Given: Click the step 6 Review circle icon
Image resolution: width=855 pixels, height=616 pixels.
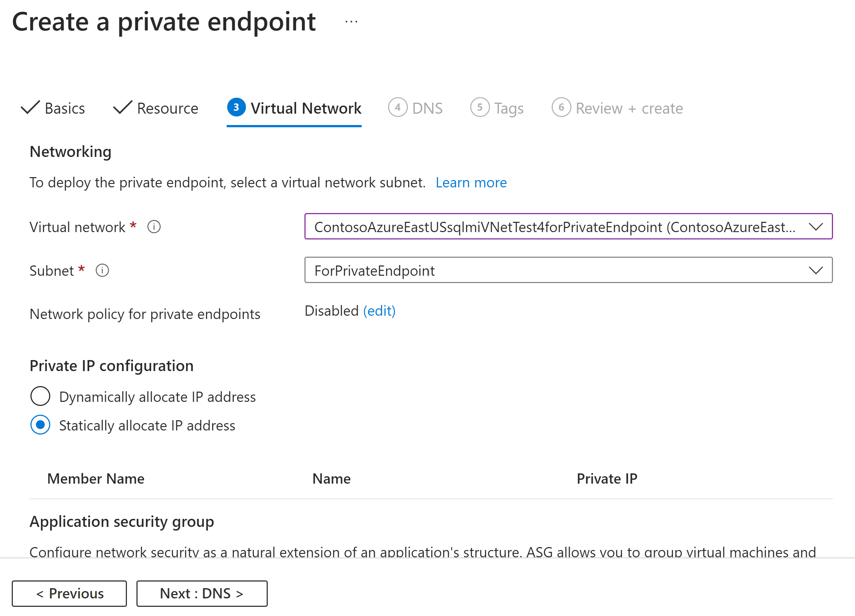Looking at the screenshot, I should (x=561, y=107).
